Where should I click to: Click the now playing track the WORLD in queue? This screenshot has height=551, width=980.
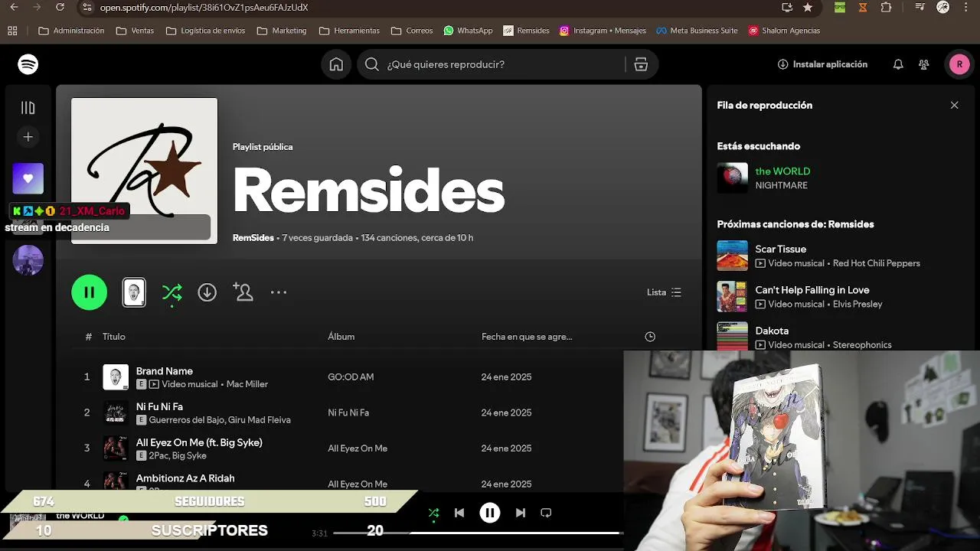(x=782, y=171)
